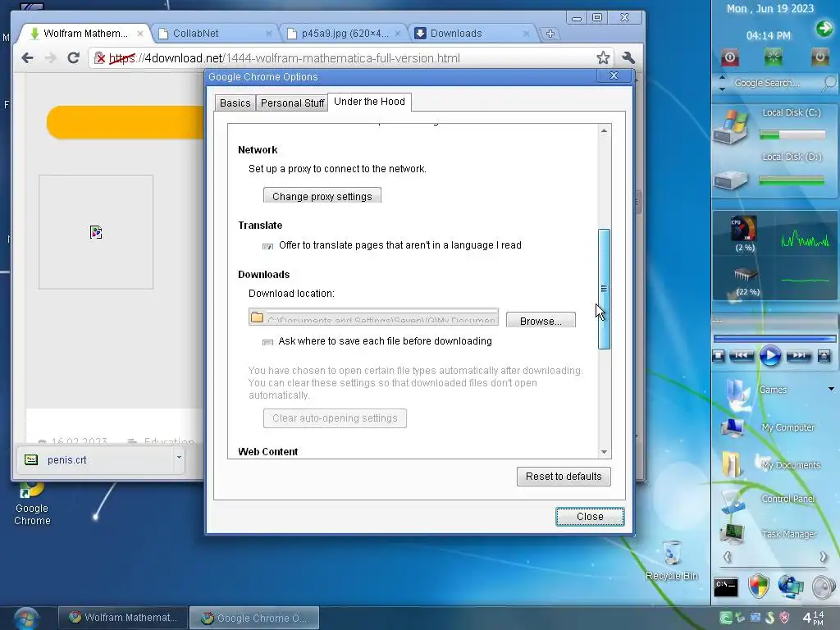The width and height of the screenshot is (840, 630).
Task: Click Close button in options dialog
Action: click(x=590, y=517)
